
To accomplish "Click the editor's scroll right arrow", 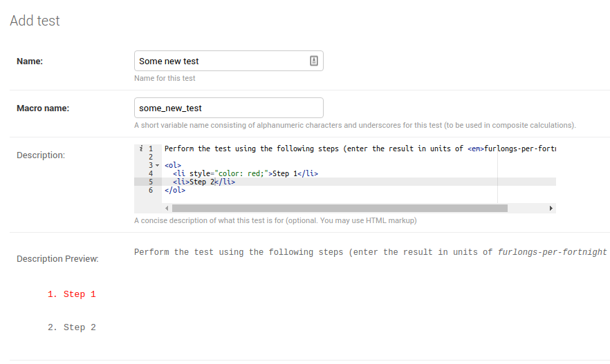I will click(551, 208).
